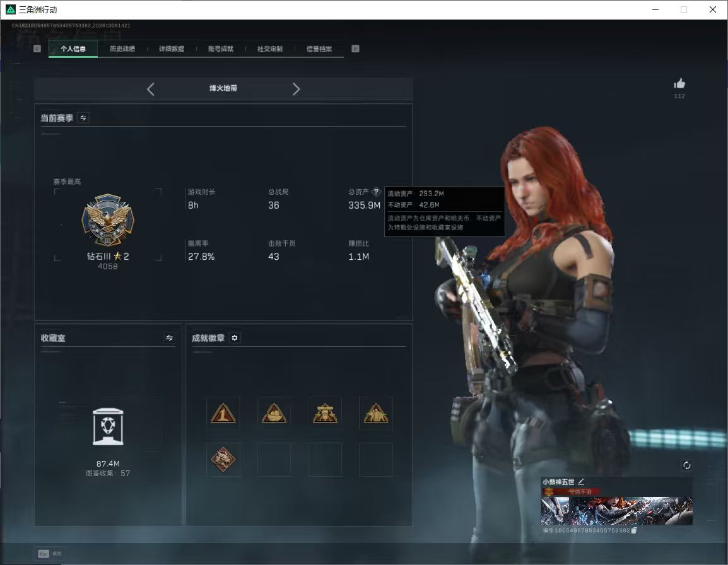Click the dragon diamond badge

tap(223, 459)
